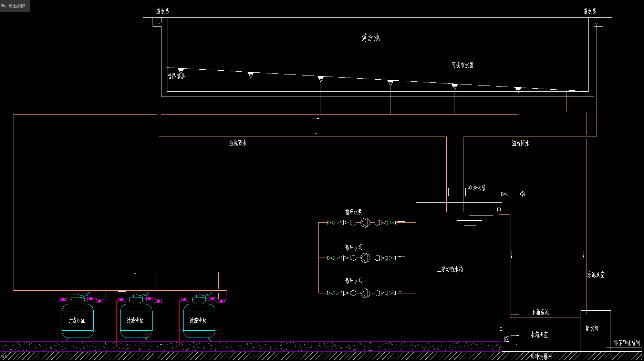Select the bottom circulation pump symbol
The image size is (644, 361).
pyautogui.click(x=365, y=293)
